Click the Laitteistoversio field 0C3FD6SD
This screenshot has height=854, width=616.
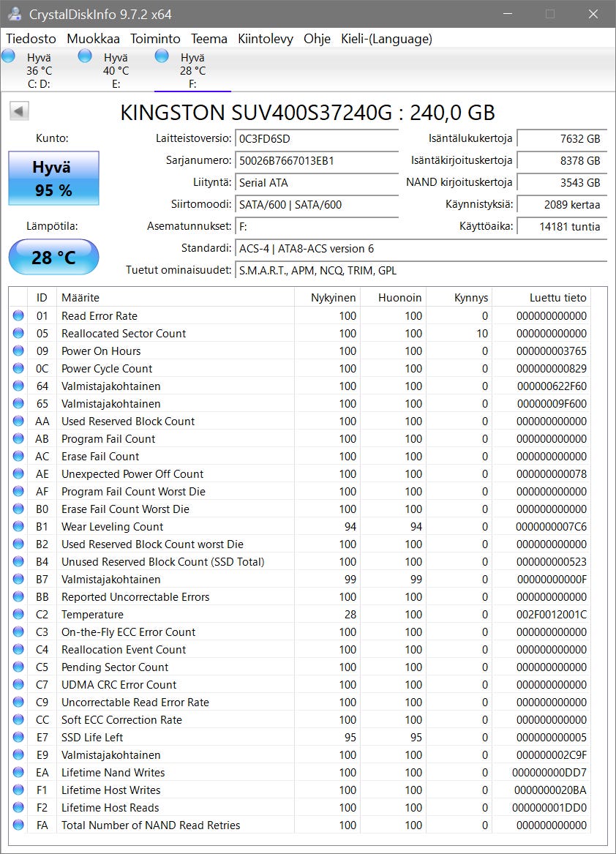tap(317, 138)
